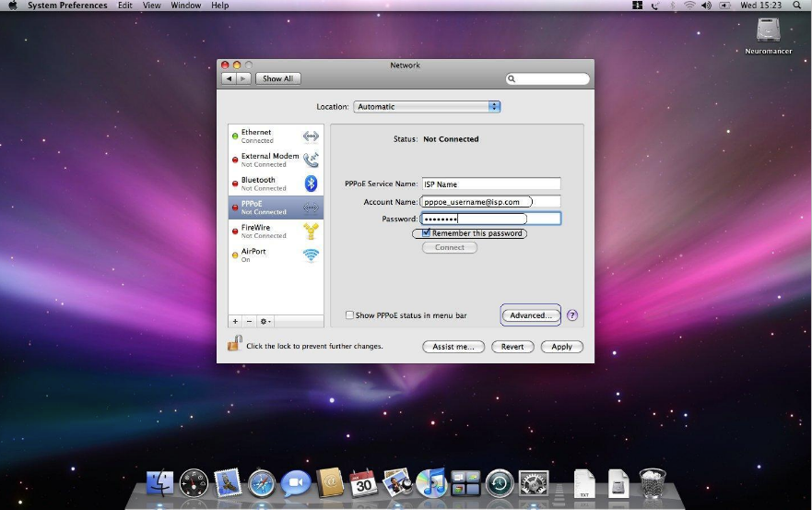Launch Safari compass icon in dock

pyautogui.click(x=262, y=483)
